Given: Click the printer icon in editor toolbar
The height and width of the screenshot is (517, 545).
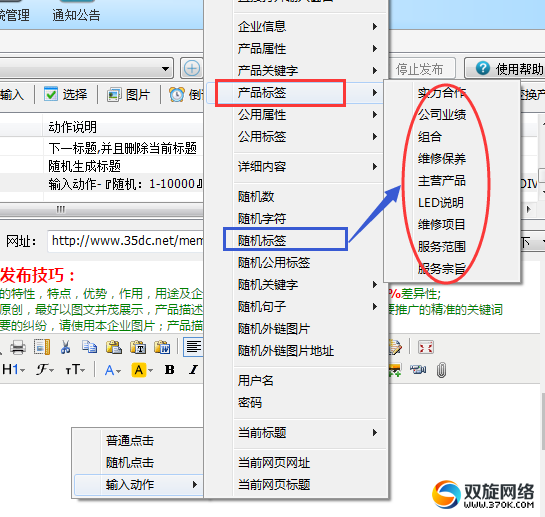Looking at the screenshot, I should [17, 347].
